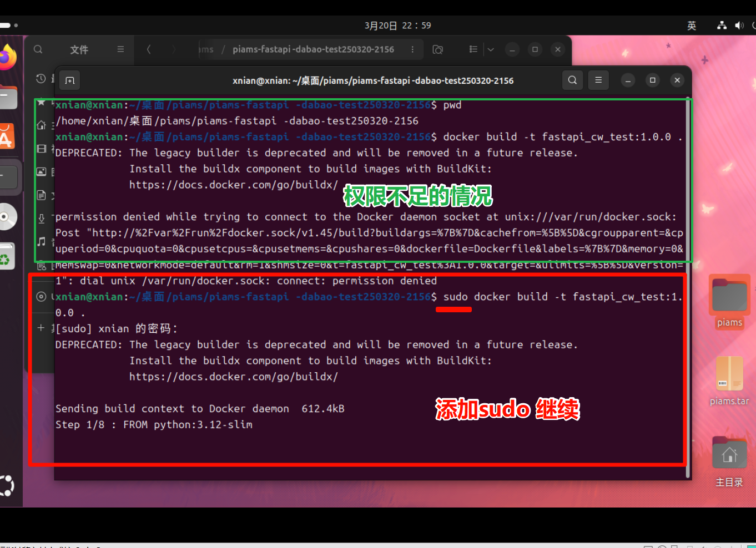756x548 pixels.
Task: Click the terminal vertical scrollbar
Action: tap(688, 277)
